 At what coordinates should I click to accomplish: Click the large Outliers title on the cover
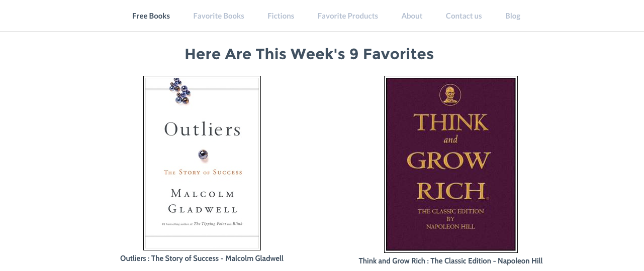[202, 130]
